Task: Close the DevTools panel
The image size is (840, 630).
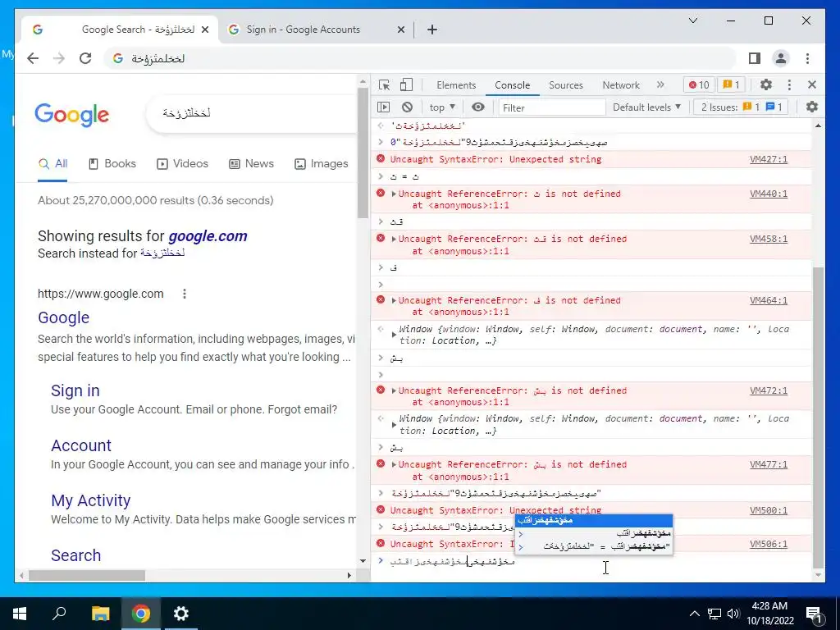Action: [x=811, y=84]
